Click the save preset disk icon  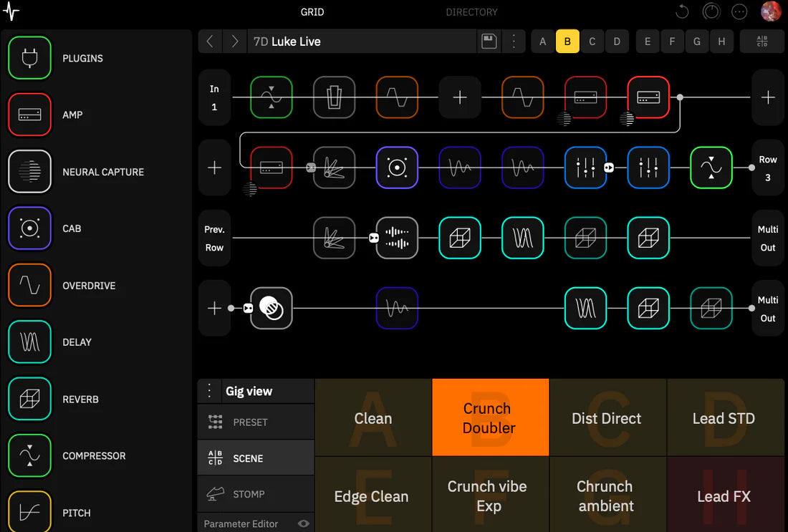(489, 41)
